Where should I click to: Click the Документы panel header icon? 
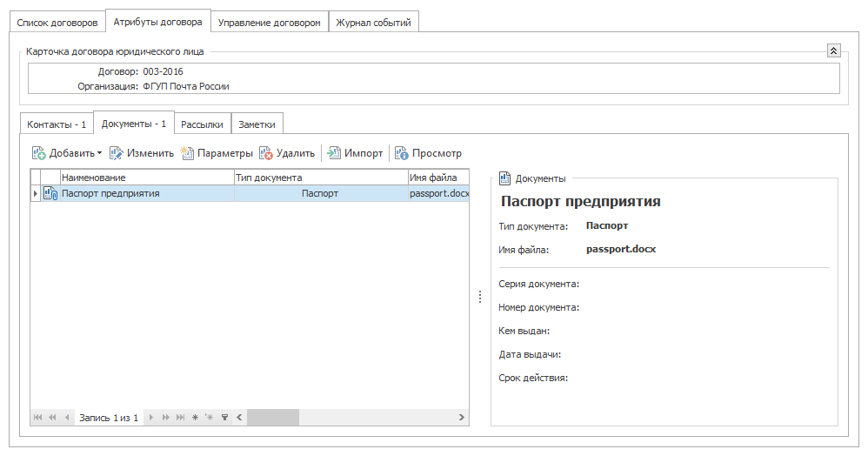coord(504,178)
